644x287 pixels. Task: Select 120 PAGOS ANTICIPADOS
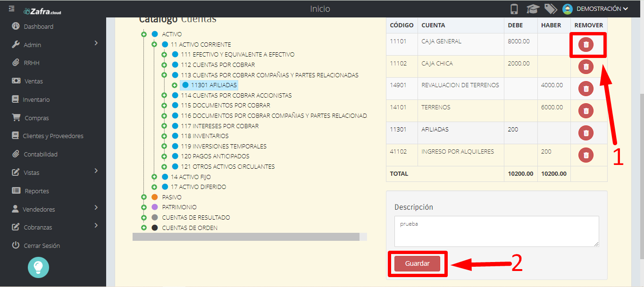tap(215, 156)
